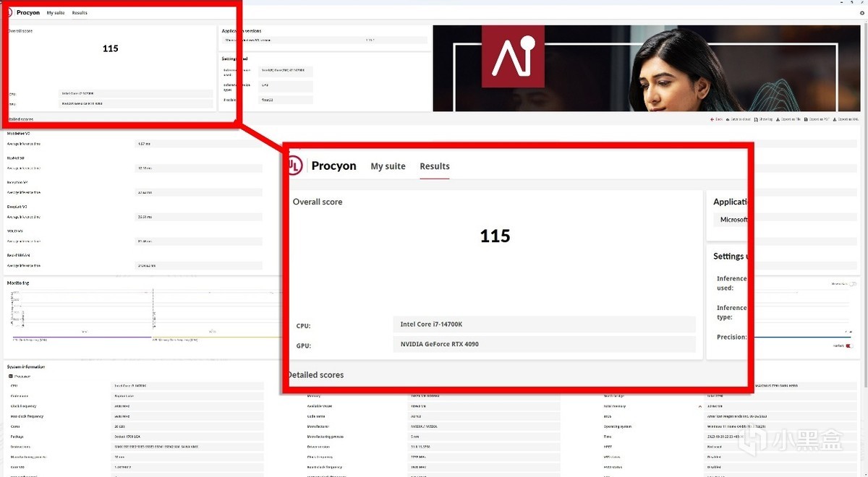This screenshot has width=868, height=477.
Task: Click the Inception V4 heading
Action: click(x=17, y=182)
